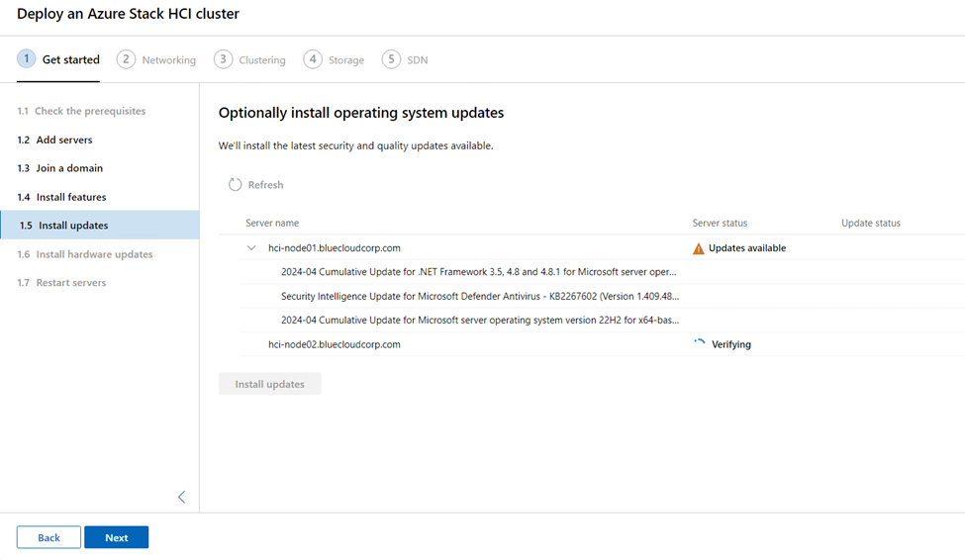Screen dimensions: 965x560
Task: Click the Back button
Action: tap(48, 537)
